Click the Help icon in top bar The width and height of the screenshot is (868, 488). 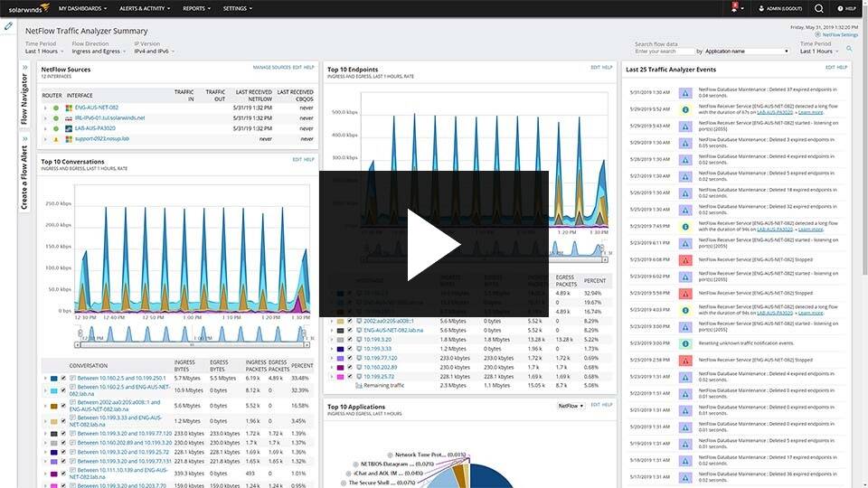pyautogui.click(x=847, y=8)
